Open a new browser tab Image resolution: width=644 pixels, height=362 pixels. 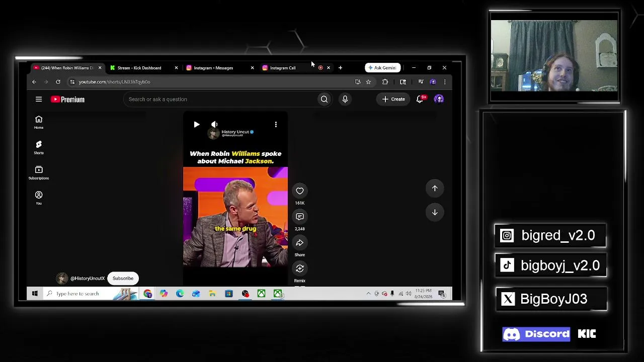pyautogui.click(x=340, y=68)
